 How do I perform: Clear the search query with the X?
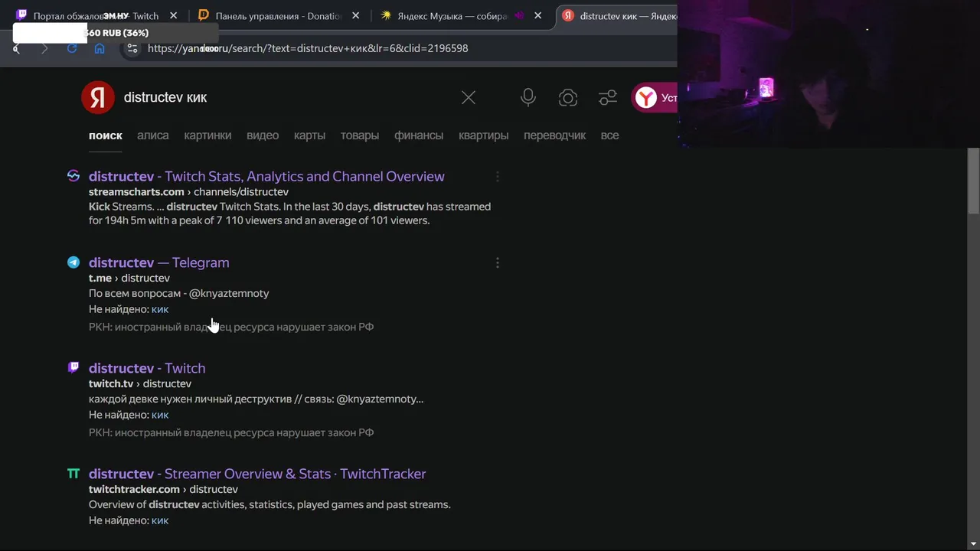coord(469,97)
